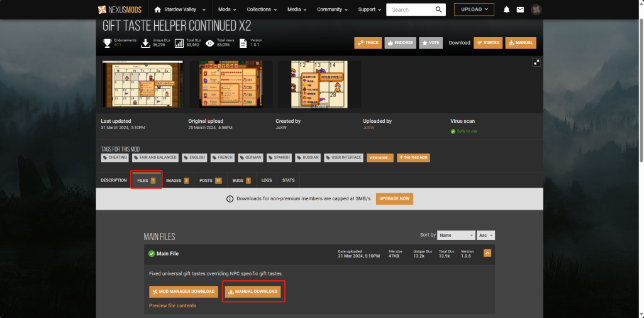Click the user profile avatar

(536, 9)
